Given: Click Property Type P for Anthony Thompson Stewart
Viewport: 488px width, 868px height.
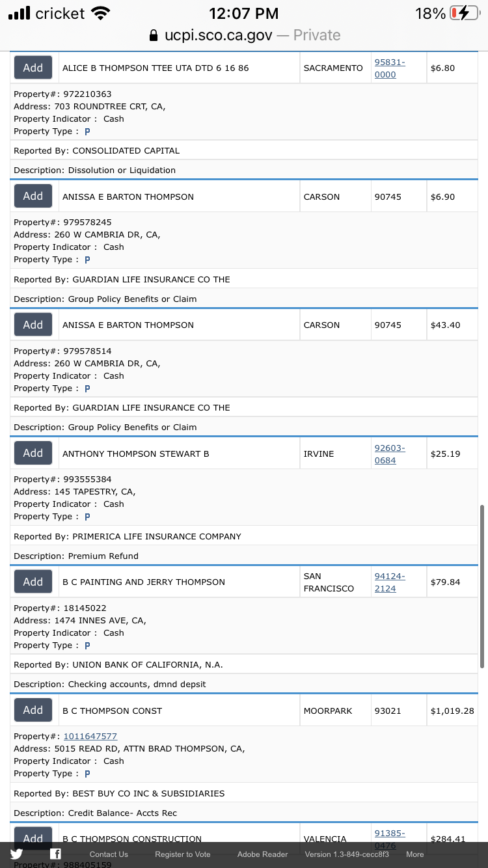Looking at the screenshot, I should point(87,517).
